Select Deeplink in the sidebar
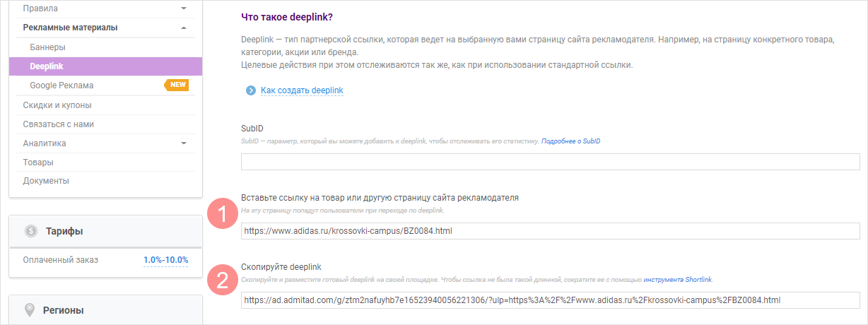Image resolution: width=868 pixels, height=325 pixels. pyautogui.click(x=47, y=66)
